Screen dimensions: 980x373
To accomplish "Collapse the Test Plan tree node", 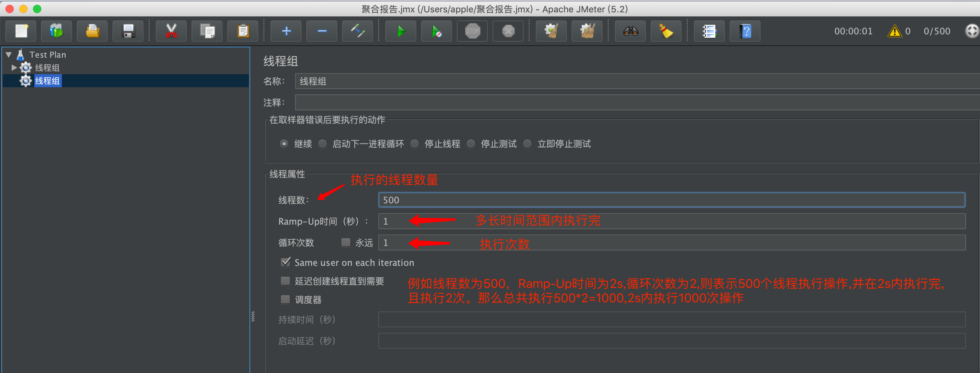I will point(9,55).
